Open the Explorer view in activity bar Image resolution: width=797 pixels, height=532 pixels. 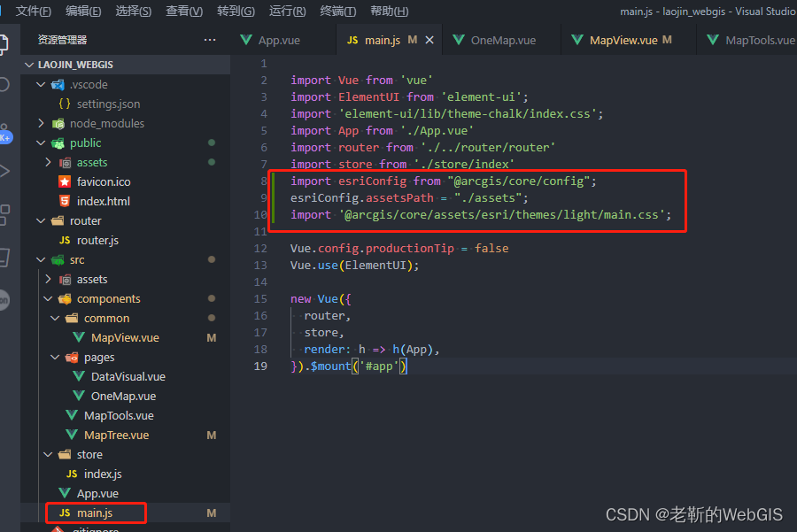(x=5, y=42)
